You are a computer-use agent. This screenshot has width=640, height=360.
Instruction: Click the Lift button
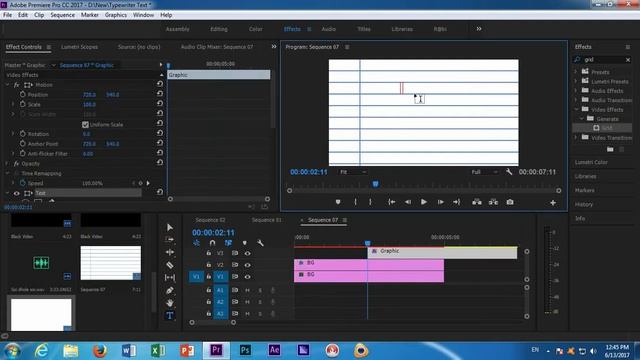[477, 202]
